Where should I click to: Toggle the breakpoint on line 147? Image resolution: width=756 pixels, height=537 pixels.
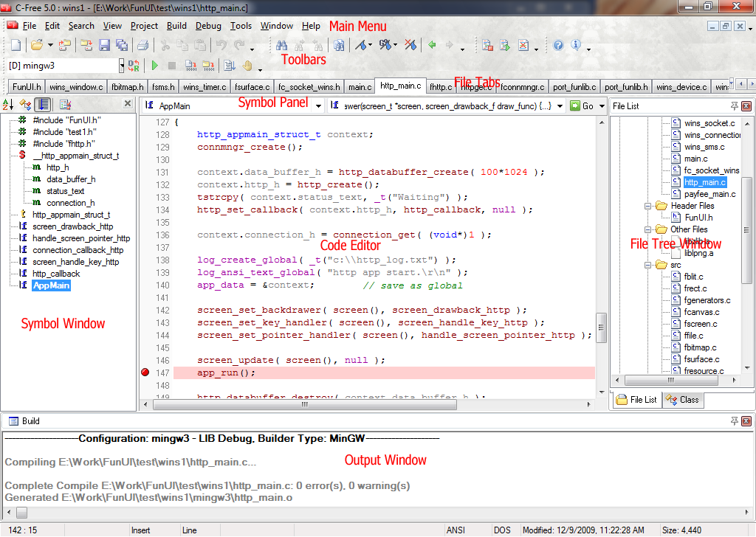tap(145, 373)
